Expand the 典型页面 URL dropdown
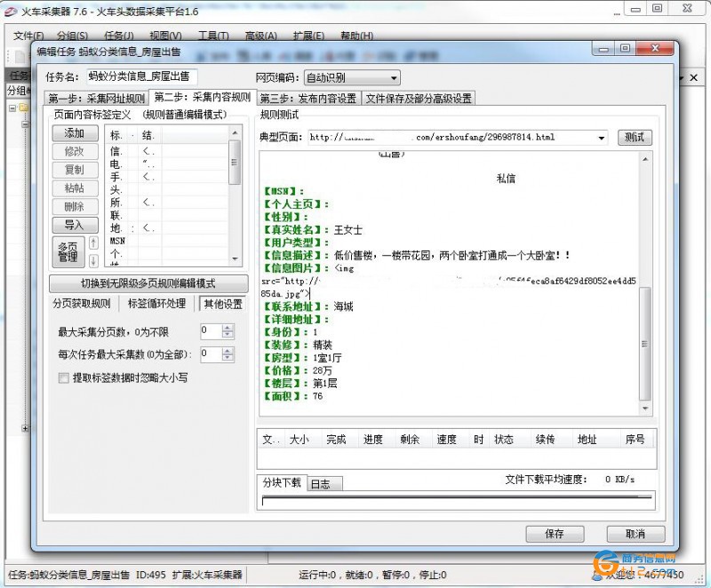The height and width of the screenshot is (588, 711). 602,138
